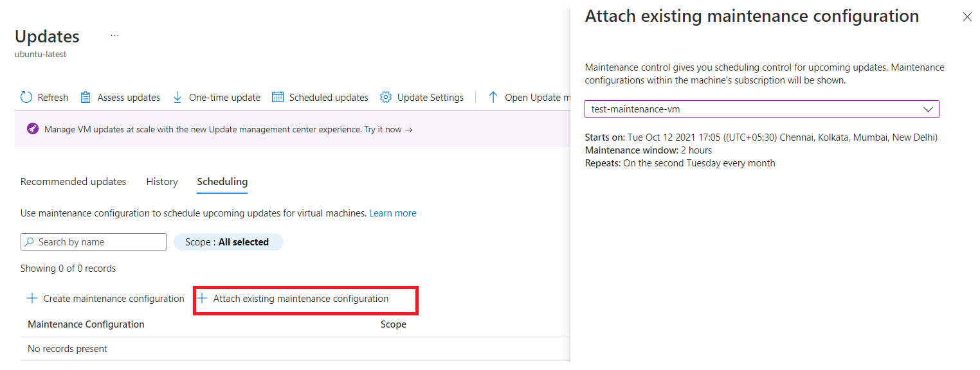Click the Scope: All selected filter pill
This screenshot has width=980, height=370.
click(x=228, y=242)
